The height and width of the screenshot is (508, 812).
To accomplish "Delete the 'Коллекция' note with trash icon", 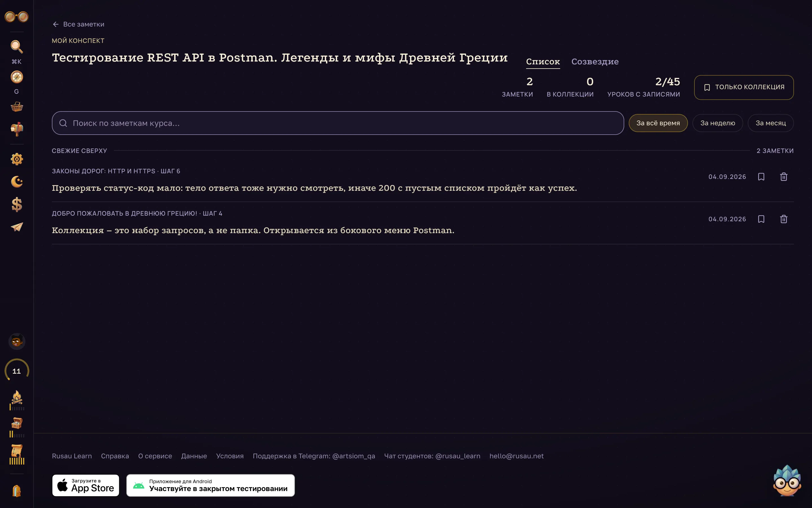I will pyautogui.click(x=784, y=219).
